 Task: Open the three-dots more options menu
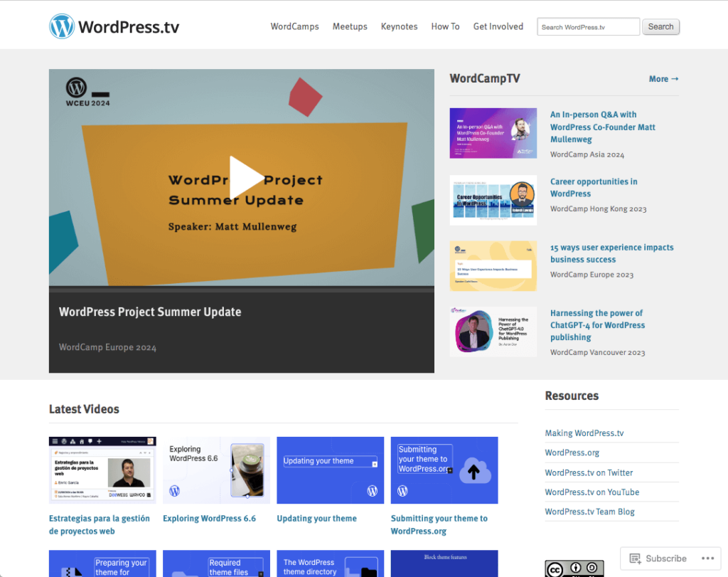click(x=707, y=558)
